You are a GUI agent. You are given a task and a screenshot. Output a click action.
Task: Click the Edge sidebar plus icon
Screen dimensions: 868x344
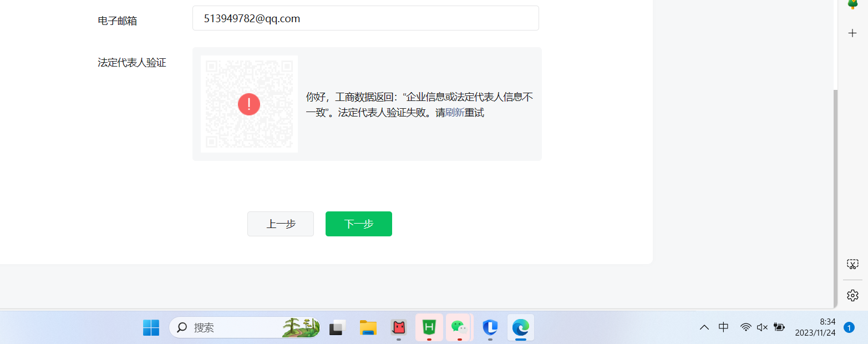coord(853,33)
